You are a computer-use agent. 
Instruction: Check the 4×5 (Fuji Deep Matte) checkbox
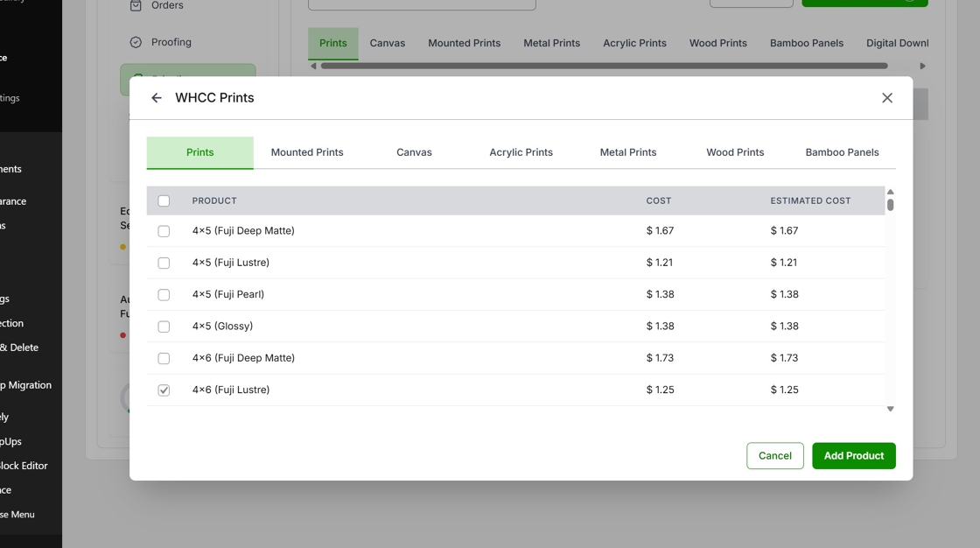(164, 231)
